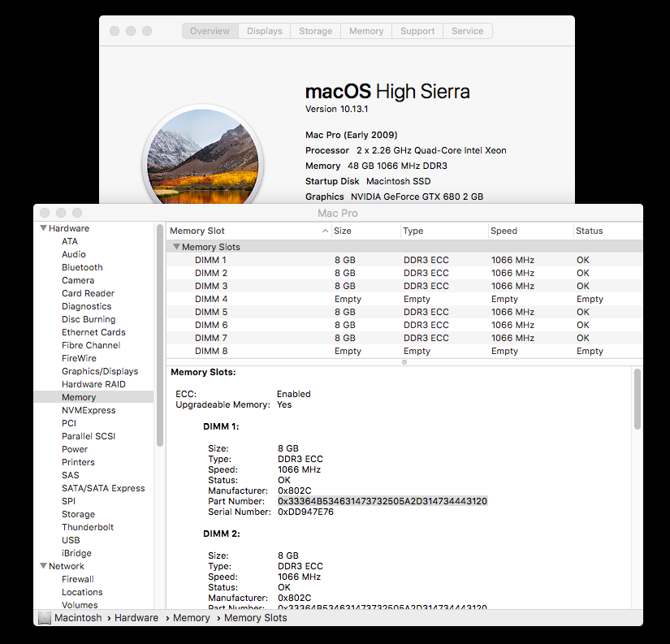Select Disc Burning in the sidebar

coord(89,319)
